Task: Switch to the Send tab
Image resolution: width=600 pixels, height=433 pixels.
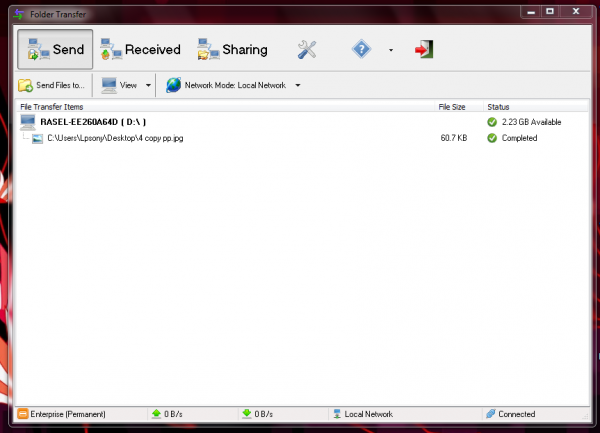Action: 55,49
